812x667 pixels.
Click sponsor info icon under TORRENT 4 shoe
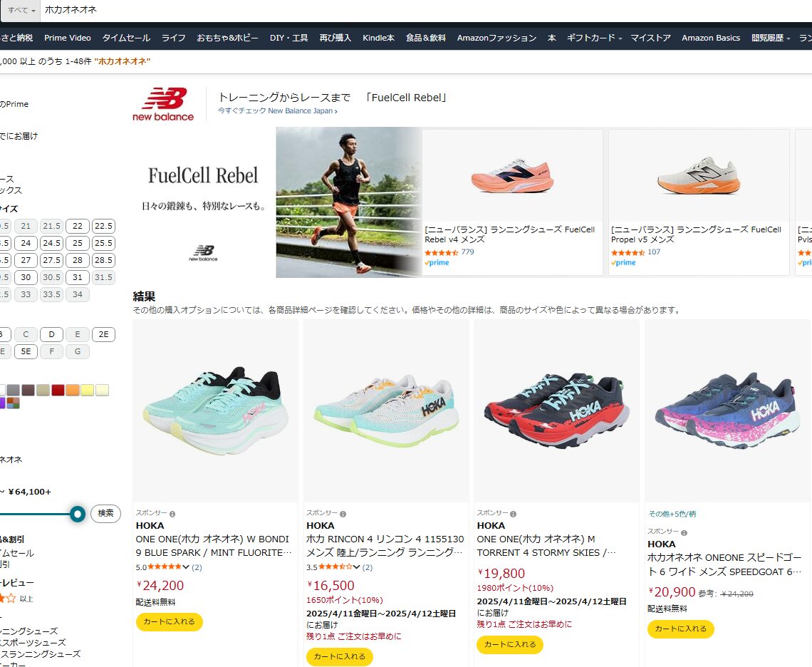pyautogui.click(x=513, y=514)
